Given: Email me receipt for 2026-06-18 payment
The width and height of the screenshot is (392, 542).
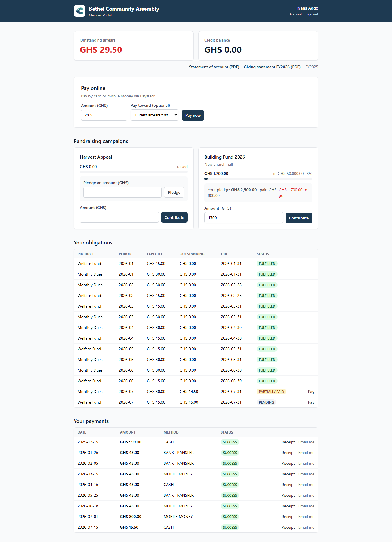Looking at the screenshot, I should point(306,506).
